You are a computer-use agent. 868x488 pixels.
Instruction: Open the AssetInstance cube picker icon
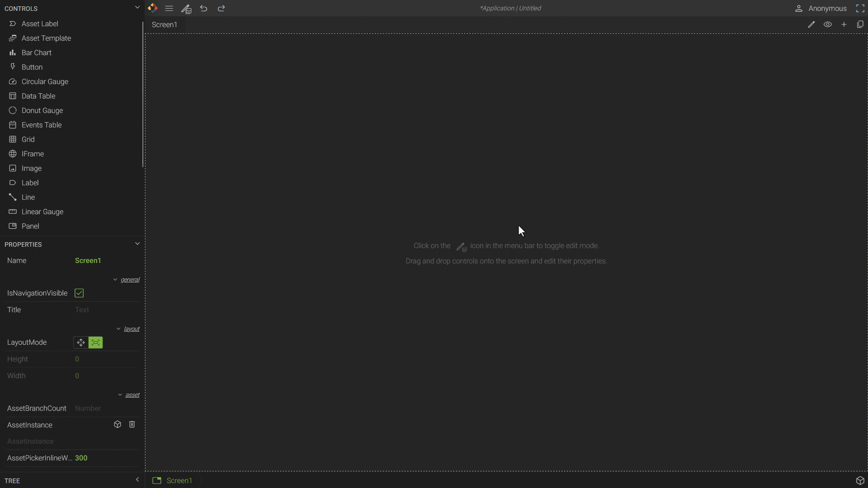coord(118,425)
